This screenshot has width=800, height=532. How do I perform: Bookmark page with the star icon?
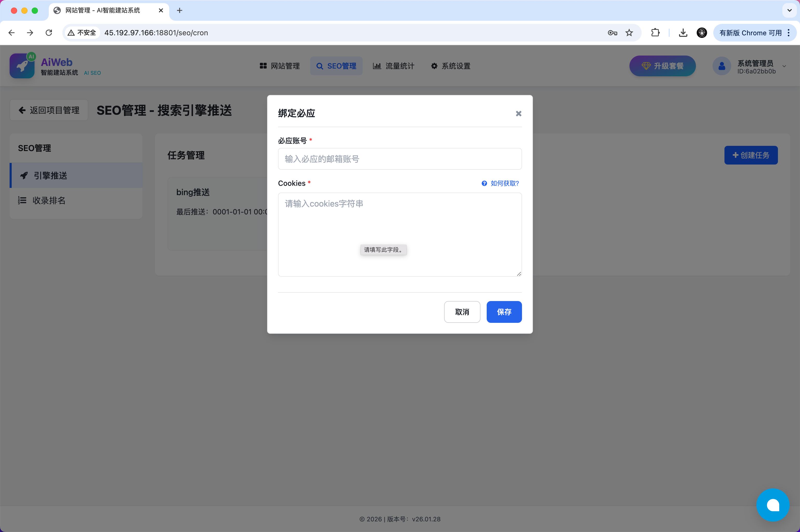[x=629, y=33]
